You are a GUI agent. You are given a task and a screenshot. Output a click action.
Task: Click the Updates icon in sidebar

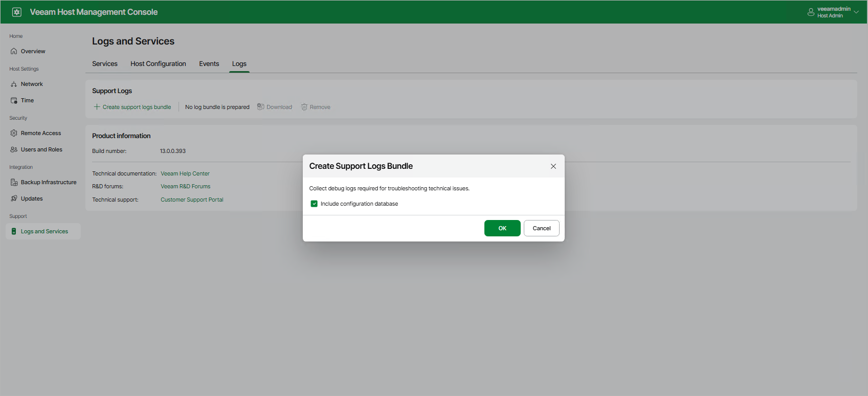pyautogui.click(x=14, y=199)
